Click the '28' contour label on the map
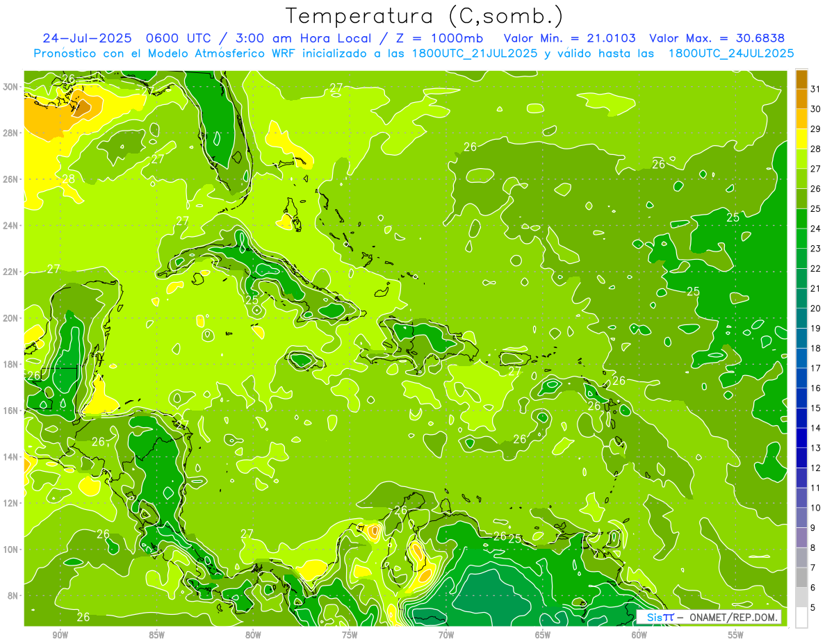The height and width of the screenshot is (644, 834). (68, 179)
